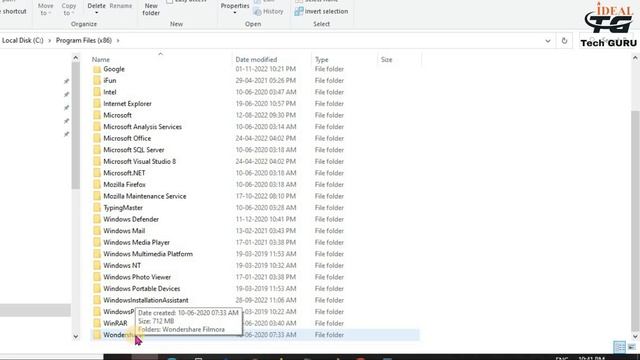
Task: Click the Rename ribbon button
Action: 121,6
